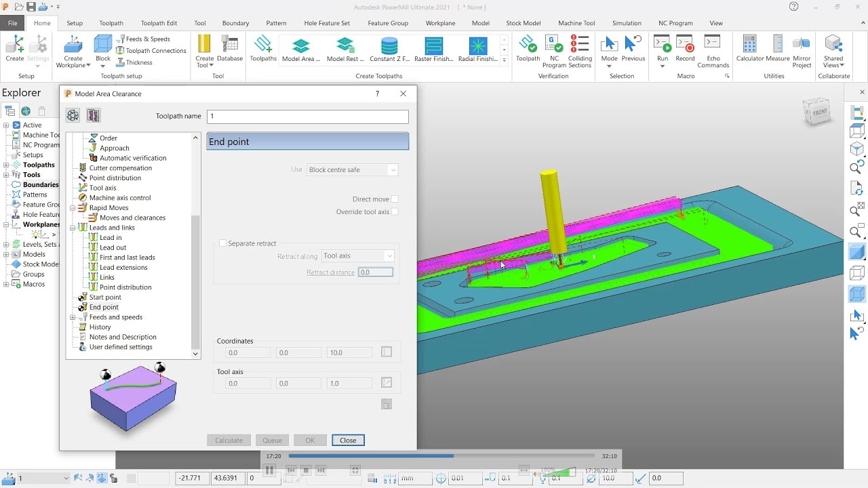Open the Retract along dropdown
The image size is (868, 488).
coord(357,256)
